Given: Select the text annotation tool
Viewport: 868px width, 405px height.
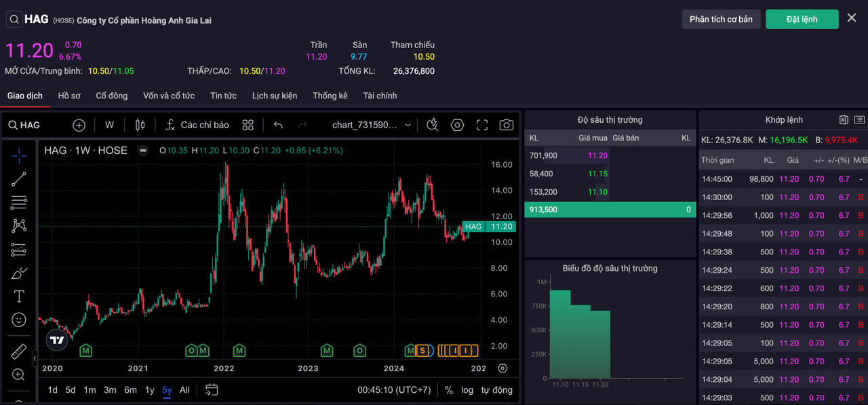Looking at the screenshot, I should pyautogui.click(x=19, y=296).
